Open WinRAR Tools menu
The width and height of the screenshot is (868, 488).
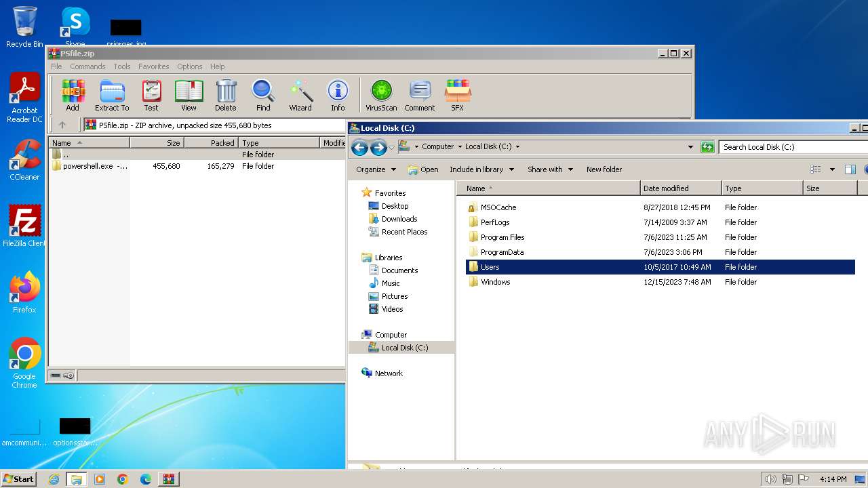tap(122, 66)
